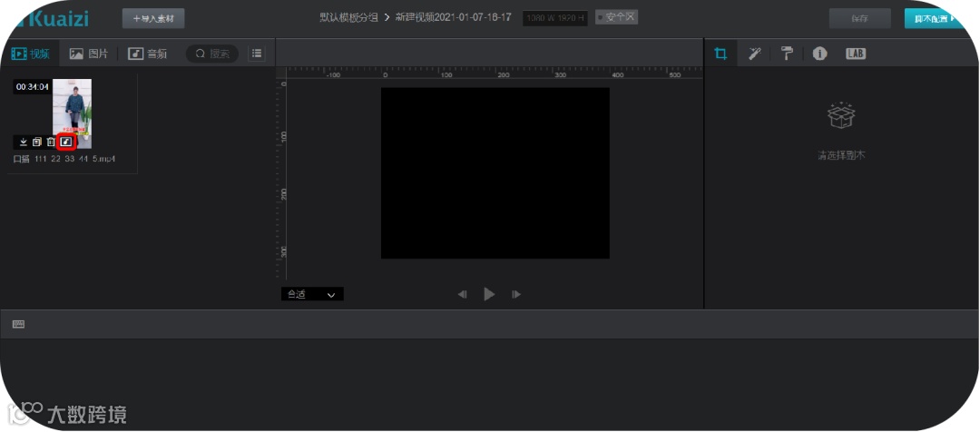Click the 搜索 search field in media panel

212,54
